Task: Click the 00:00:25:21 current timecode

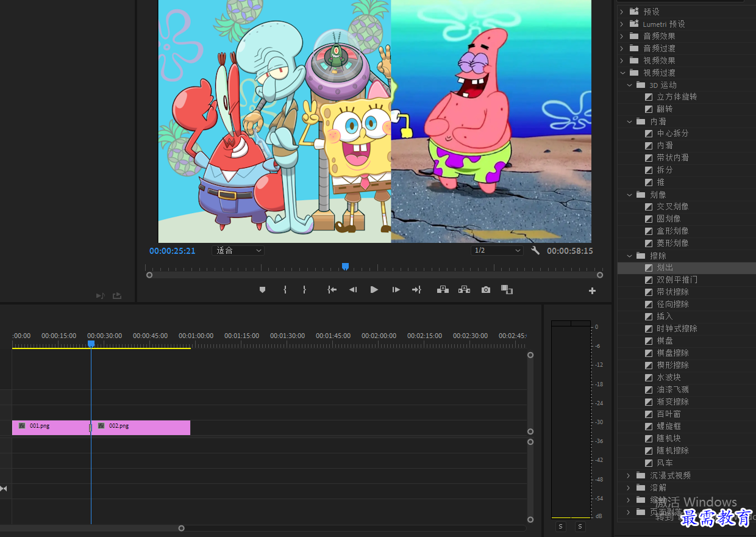Action: coord(173,251)
